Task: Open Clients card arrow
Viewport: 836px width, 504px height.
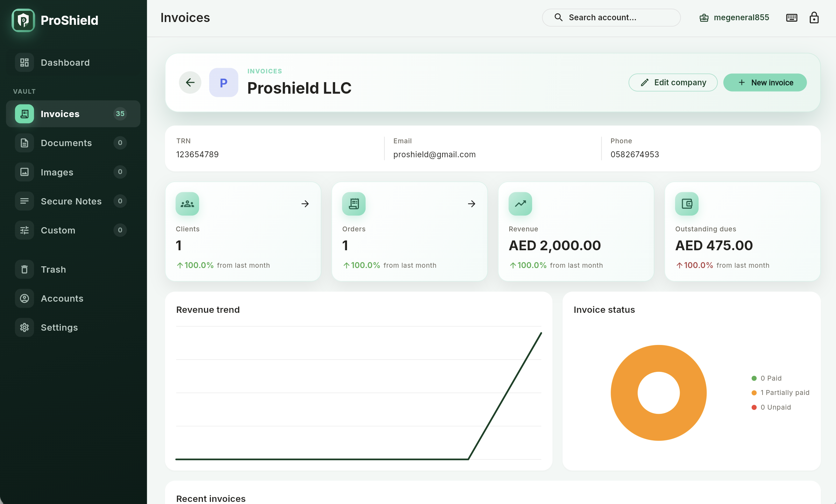Action: tap(305, 204)
